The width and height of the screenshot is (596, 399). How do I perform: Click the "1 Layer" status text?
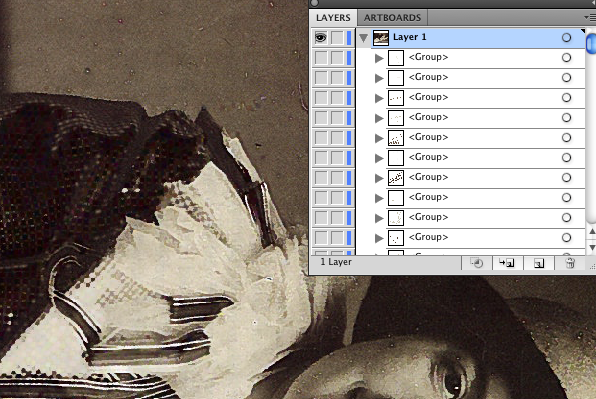coord(336,262)
